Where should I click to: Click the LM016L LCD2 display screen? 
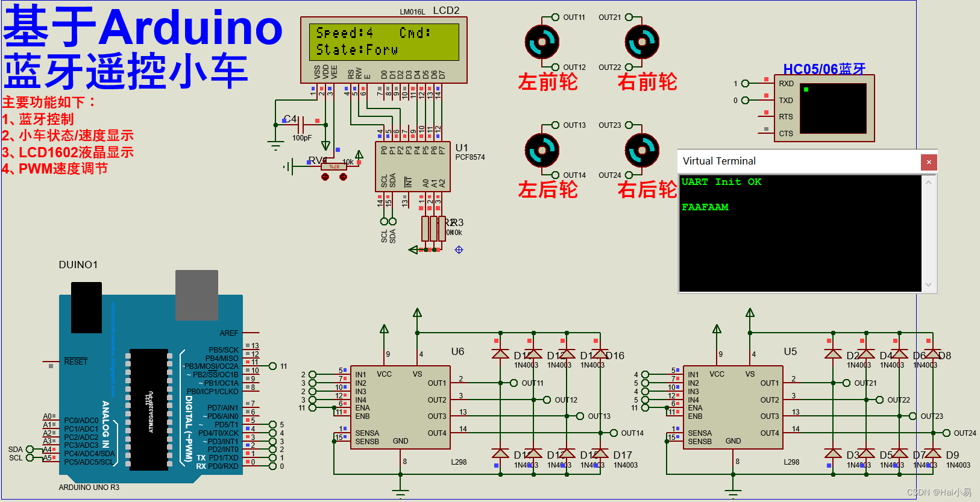coord(384,42)
